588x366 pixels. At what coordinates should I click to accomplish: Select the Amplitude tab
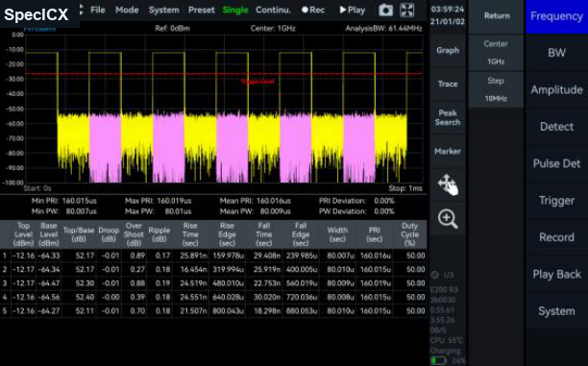[x=556, y=90]
